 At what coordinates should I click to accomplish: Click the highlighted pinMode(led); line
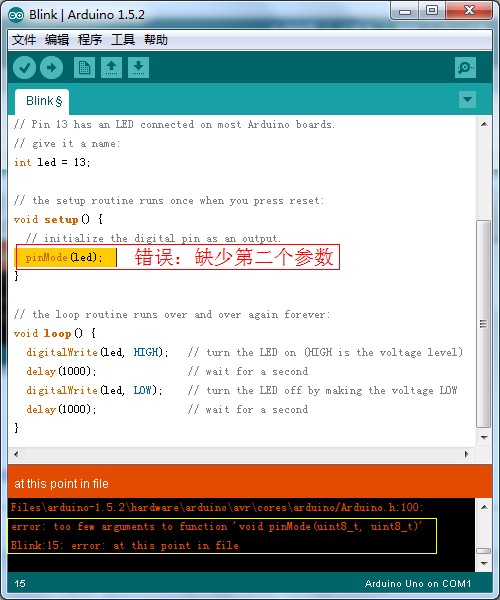65,258
